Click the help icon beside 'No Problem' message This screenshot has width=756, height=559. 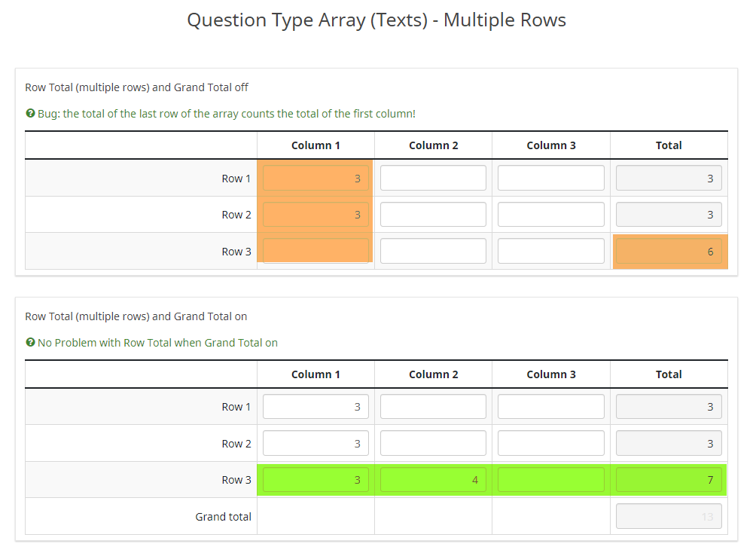click(x=30, y=343)
